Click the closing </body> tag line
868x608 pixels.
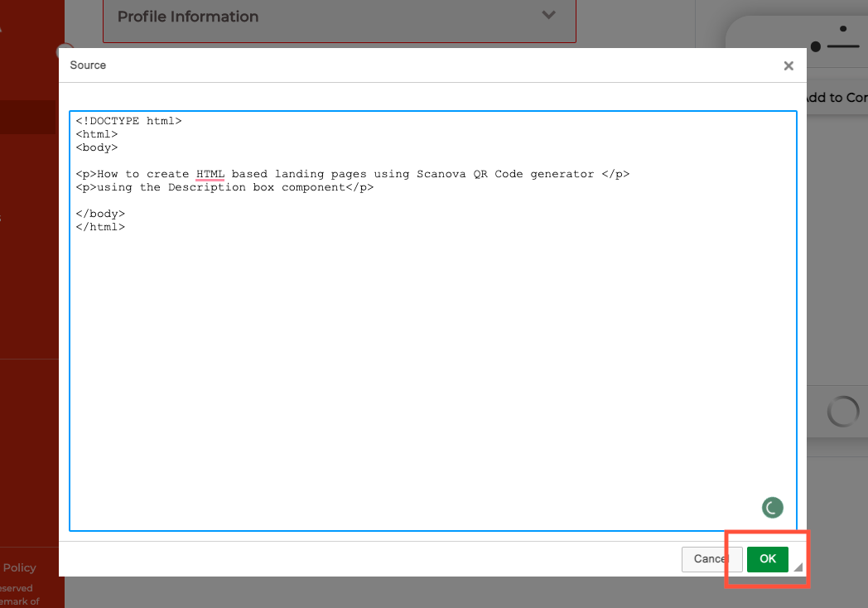[100, 214]
